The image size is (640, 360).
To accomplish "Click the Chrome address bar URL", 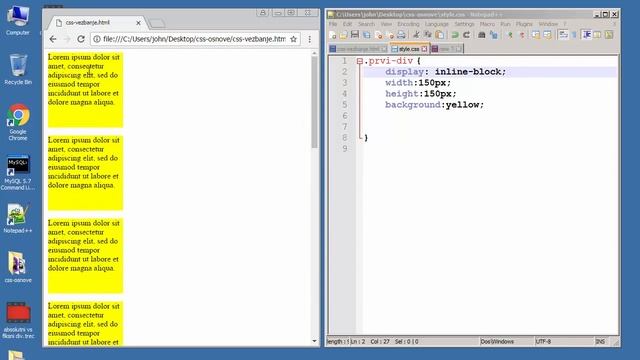I will click(x=194, y=39).
